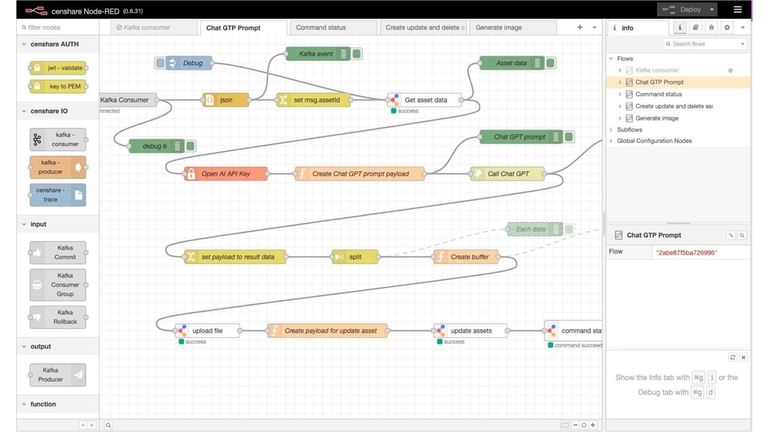Select the Kafka Consumer Group palette node

[58, 285]
